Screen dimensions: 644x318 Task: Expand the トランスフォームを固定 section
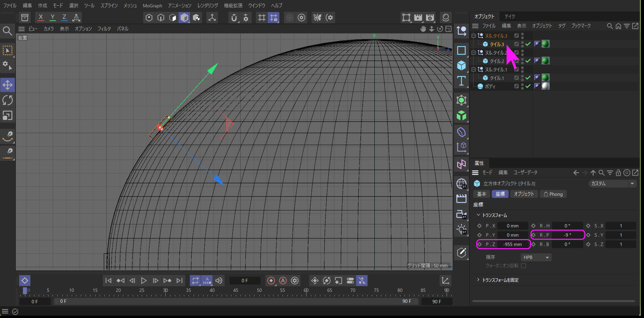pyautogui.click(x=478, y=280)
